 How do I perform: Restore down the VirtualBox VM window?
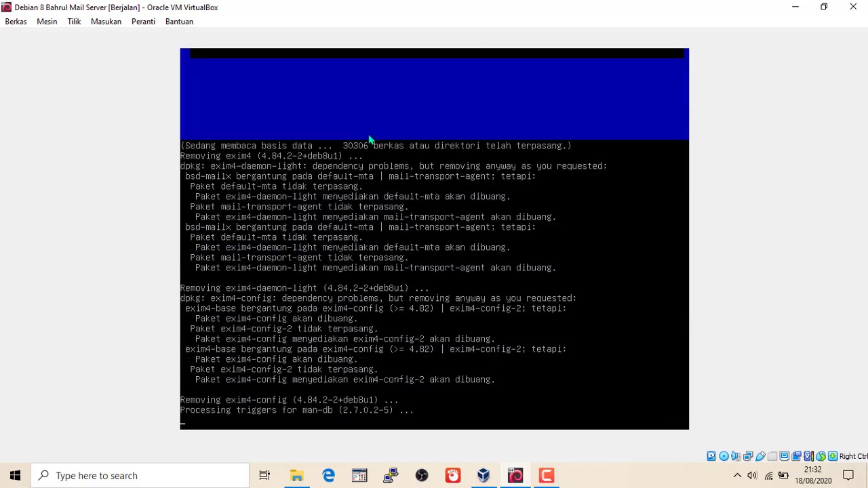[x=824, y=7]
